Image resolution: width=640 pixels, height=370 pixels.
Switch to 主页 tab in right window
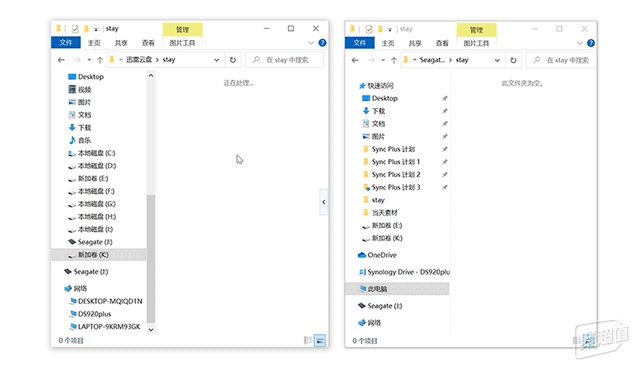[388, 43]
